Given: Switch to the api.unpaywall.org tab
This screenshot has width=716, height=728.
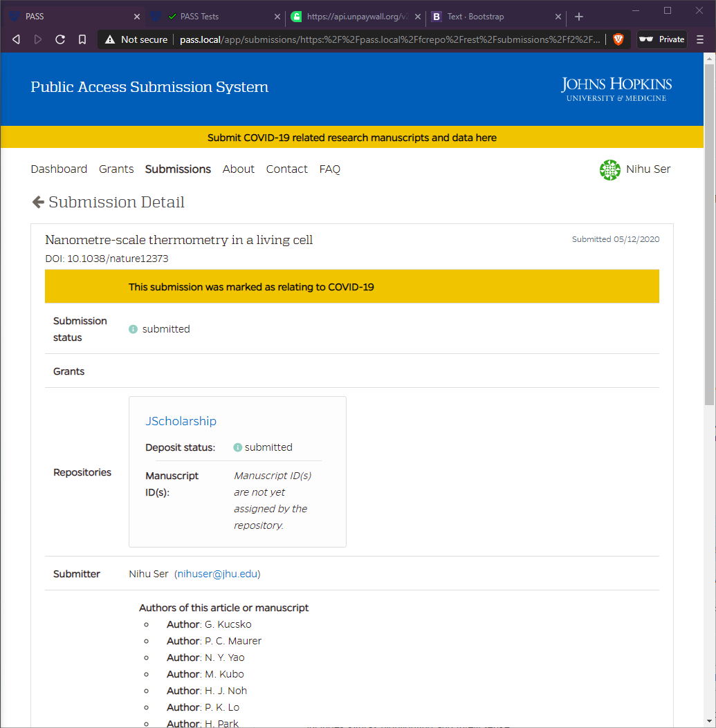Looking at the screenshot, I should [x=357, y=17].
